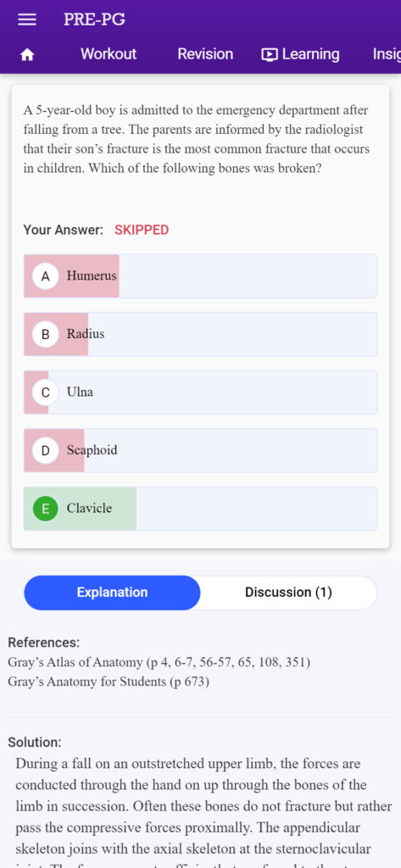Show the Explanation section
401x868 pixels.
point(112,593)
